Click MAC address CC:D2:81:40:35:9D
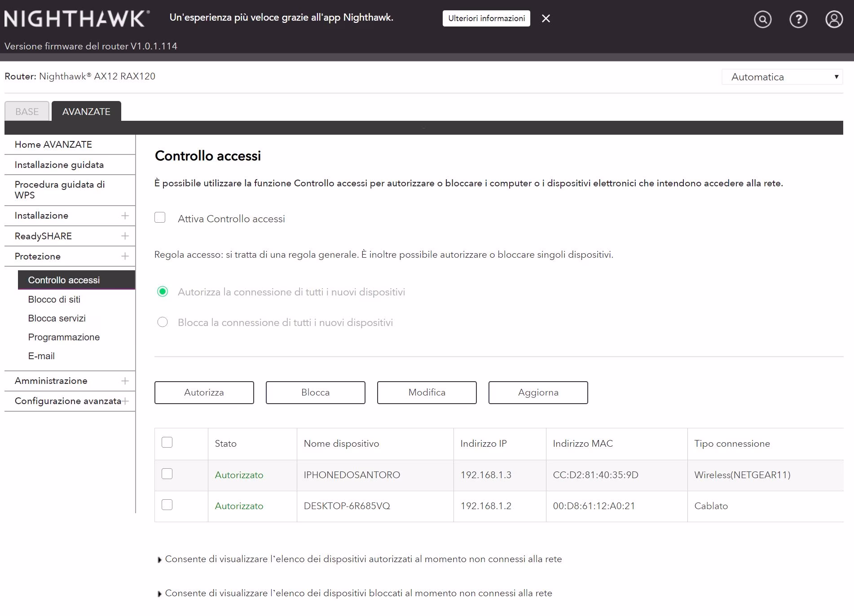This screenshot has width=854, height=616. [x=595, y=475]
